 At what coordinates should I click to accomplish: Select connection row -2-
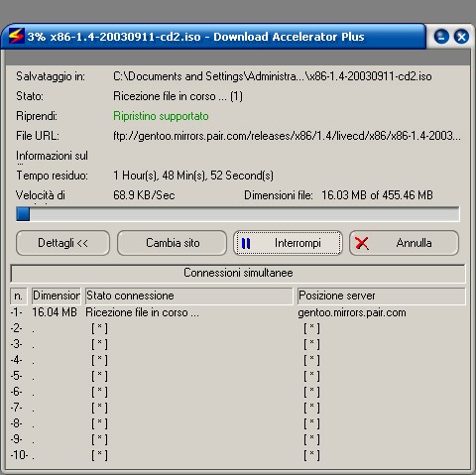click(x=16, y=328)
